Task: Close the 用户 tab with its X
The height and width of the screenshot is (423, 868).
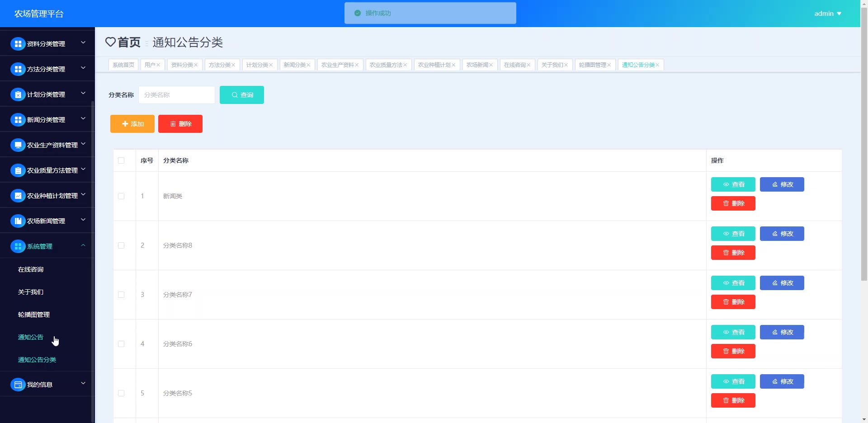Action: [x=158, y=65]
